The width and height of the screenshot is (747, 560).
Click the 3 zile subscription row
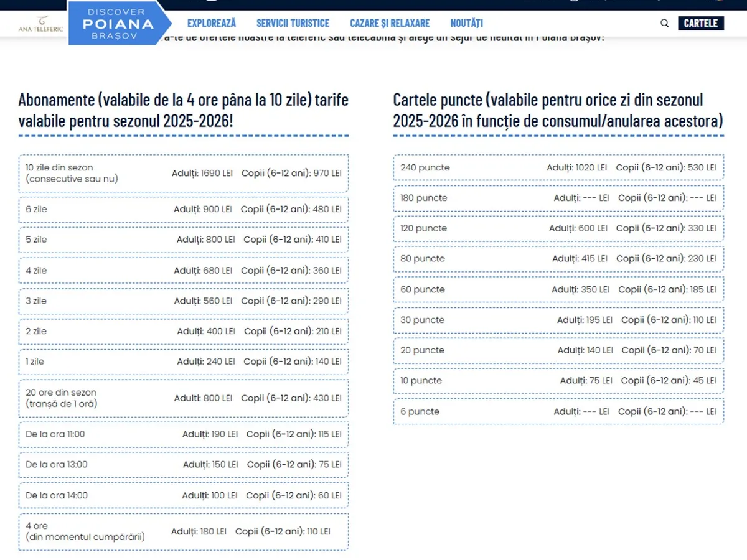pos(184,301)
